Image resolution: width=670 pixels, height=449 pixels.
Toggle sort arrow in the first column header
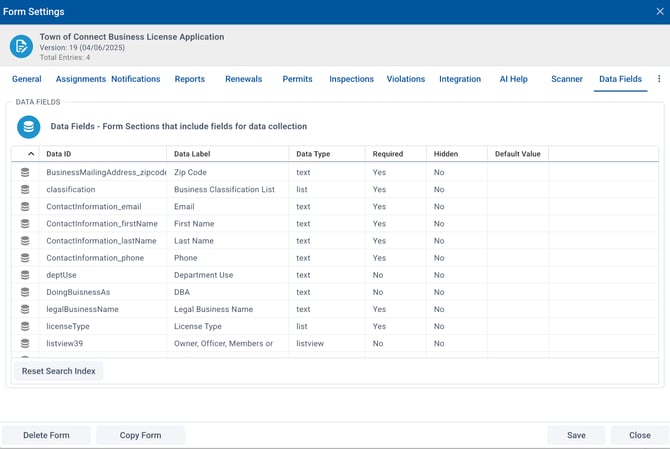click(x=30, y=154)
